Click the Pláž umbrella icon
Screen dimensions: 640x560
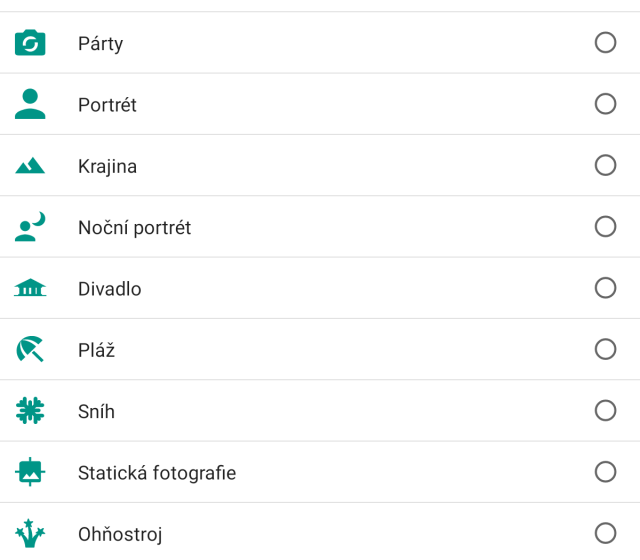click(x=30, y=349)
